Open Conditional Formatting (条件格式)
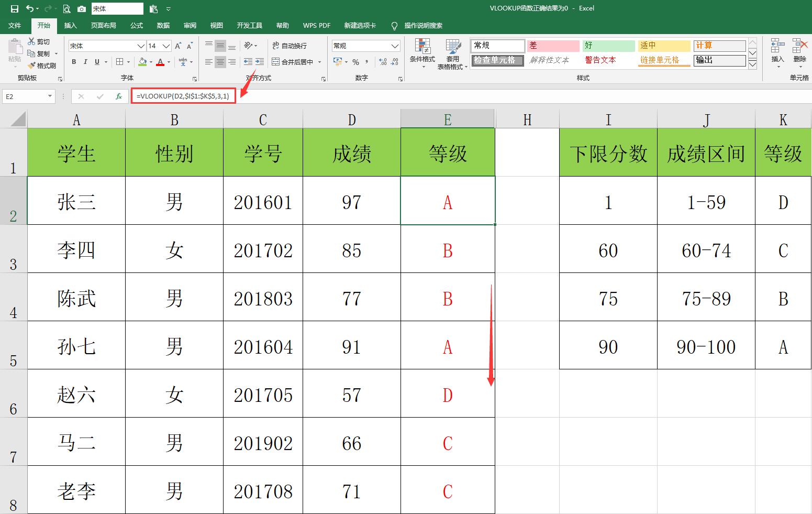The width and height of the screenshot is (812, 514). click(x=422, y=53)
